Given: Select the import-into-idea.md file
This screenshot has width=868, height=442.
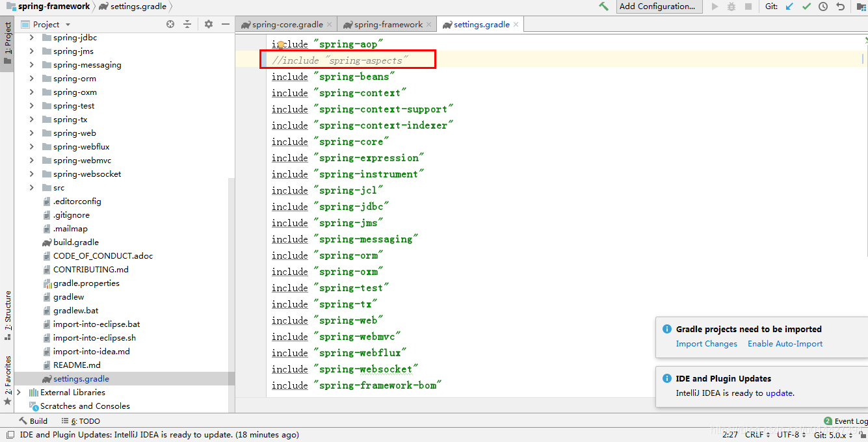Looking at the screenshot, I should click(92, 351).
